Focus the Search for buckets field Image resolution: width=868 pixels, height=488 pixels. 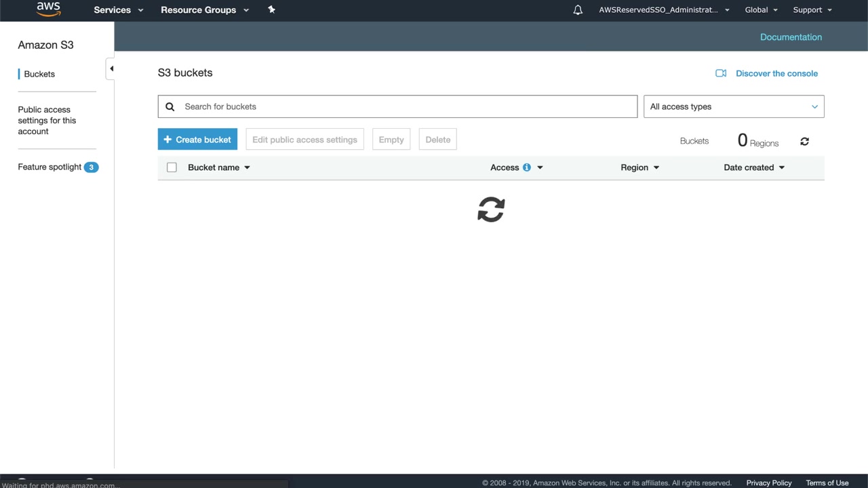397,106
